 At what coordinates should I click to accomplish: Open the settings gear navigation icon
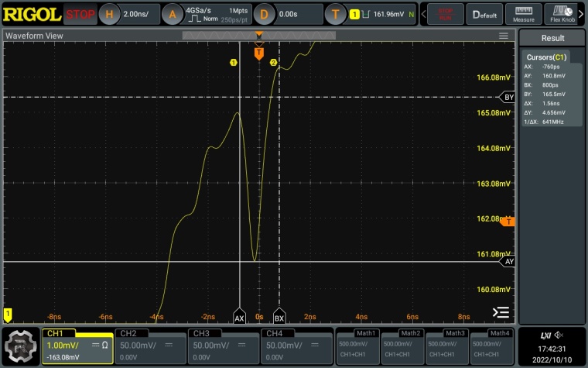pyautogui.click(x=21, y=346)
